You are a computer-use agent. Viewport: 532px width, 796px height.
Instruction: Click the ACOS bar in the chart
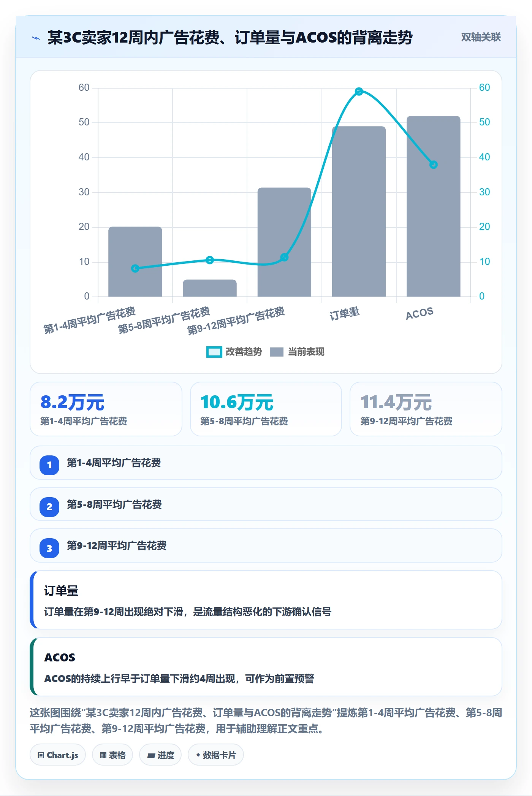point(434,206)
